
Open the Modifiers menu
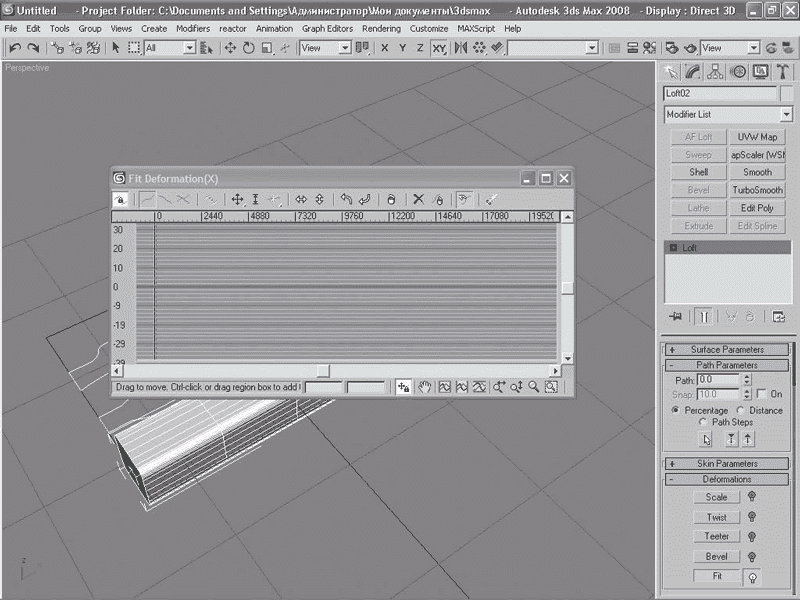pos(192,29)
